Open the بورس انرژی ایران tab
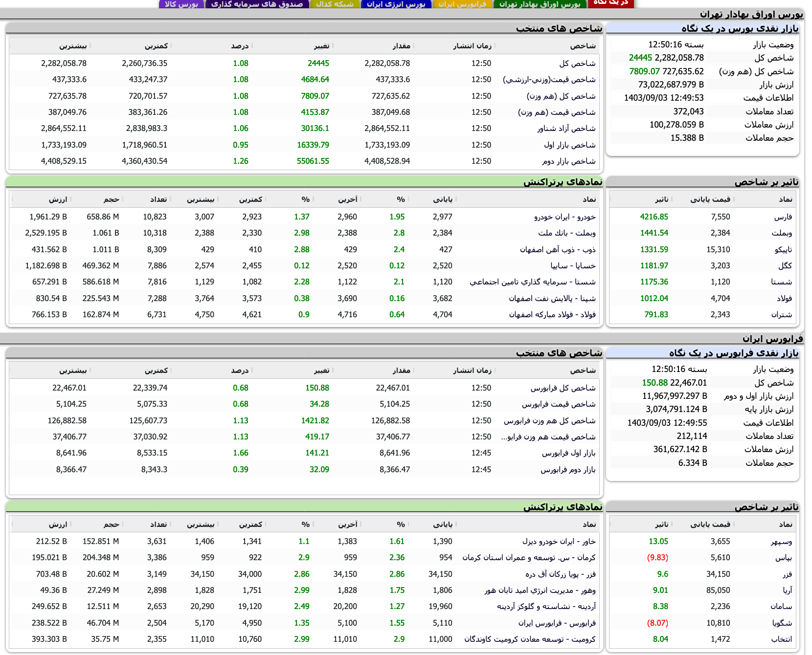Viewport: 812px width, 655px height. point(396,4)
